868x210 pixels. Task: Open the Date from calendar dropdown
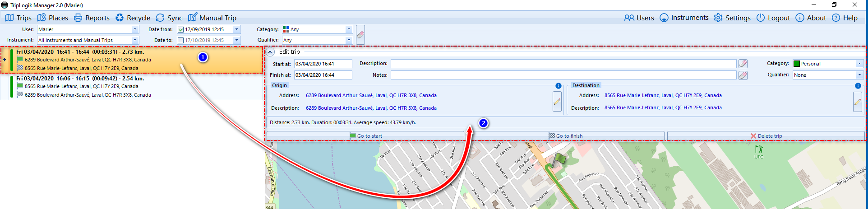[x=236, y=29]
